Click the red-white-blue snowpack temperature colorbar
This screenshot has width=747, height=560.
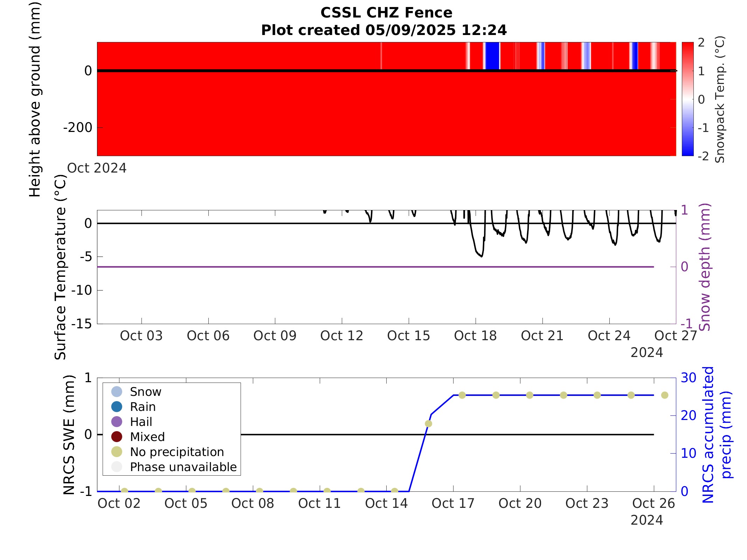pos(687,99)
